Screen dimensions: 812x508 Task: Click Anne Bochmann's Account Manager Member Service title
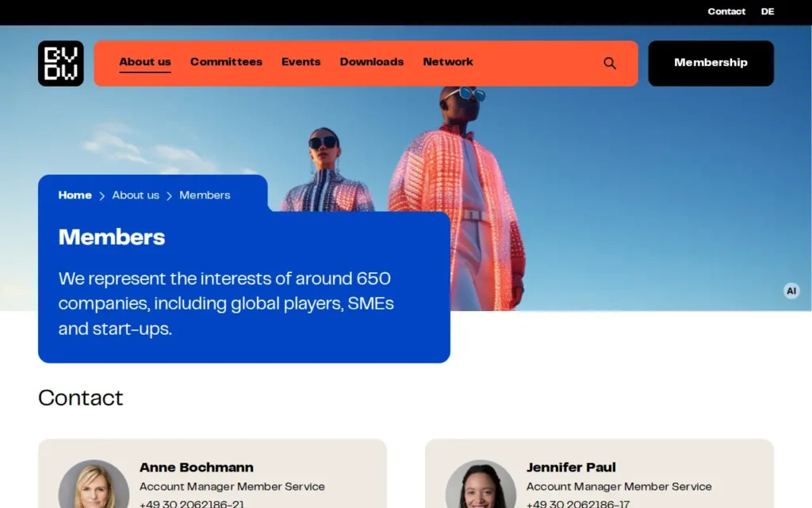[x=232, y=487]
